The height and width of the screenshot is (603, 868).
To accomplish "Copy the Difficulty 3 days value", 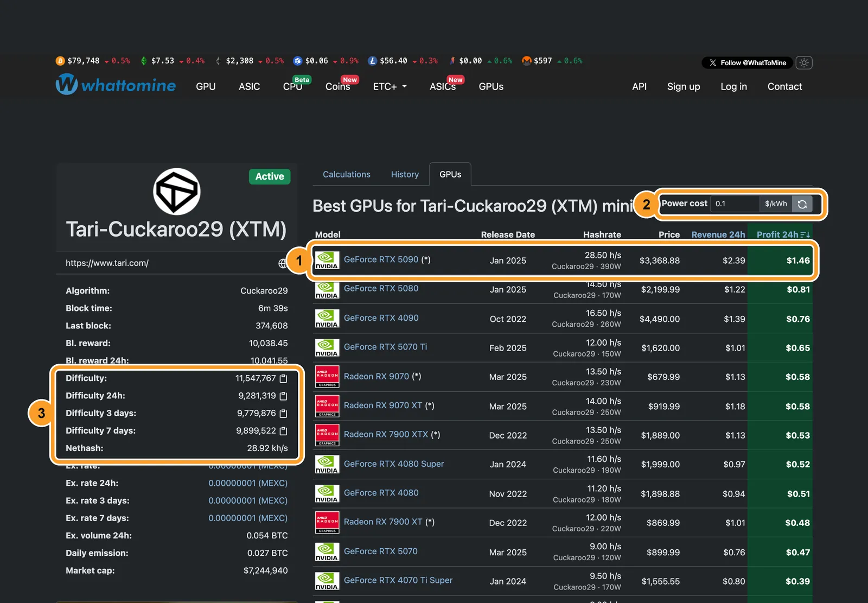I will [x=283, y=414].
